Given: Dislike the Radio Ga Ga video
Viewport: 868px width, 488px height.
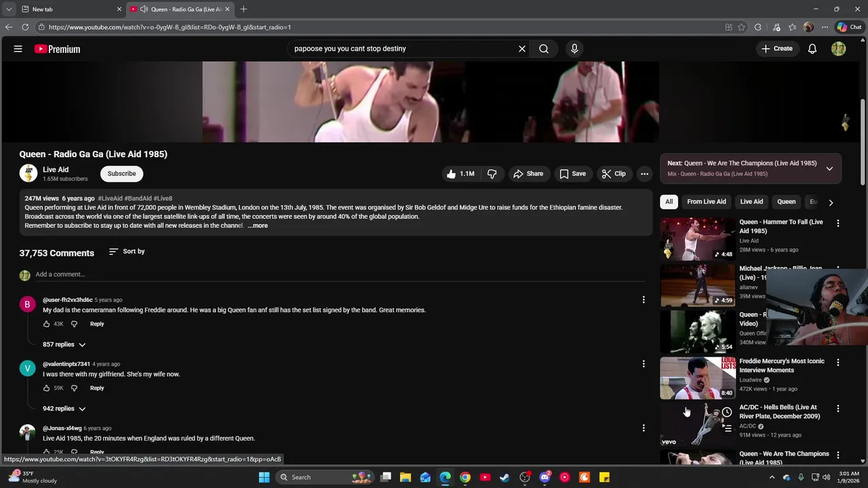Looking at the screenshot, I should [492, 174].
